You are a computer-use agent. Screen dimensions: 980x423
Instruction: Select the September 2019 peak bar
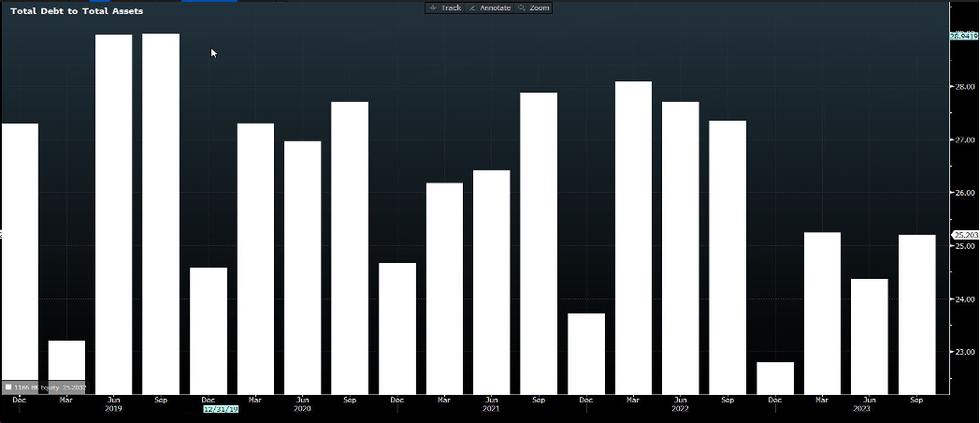[161, 214]
